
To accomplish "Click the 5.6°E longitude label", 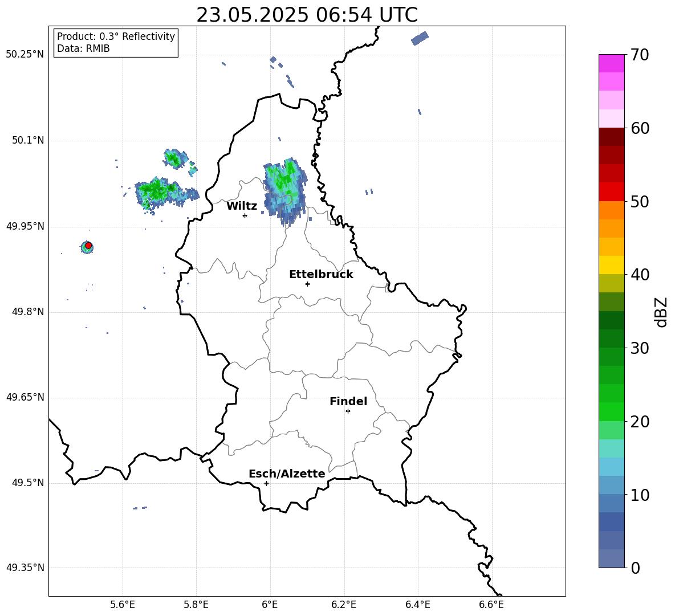I will pos(123,605).
